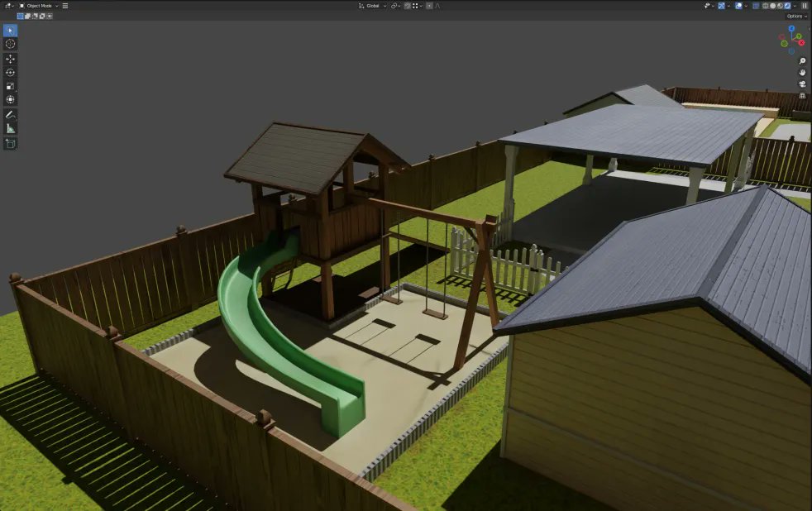The height and width of the screenshot is (511, 812).
Task: Click the Zoom viewport navigation icon
Action: coord(802,61)
